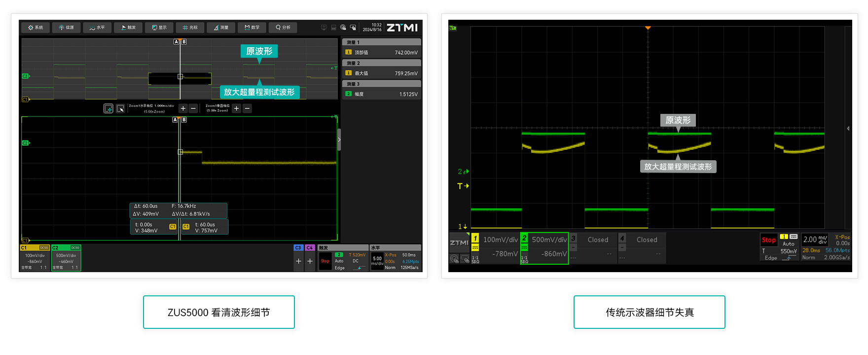Open the 触发 trigger menu
Viewport: 868px width, 355px height.
128,28
